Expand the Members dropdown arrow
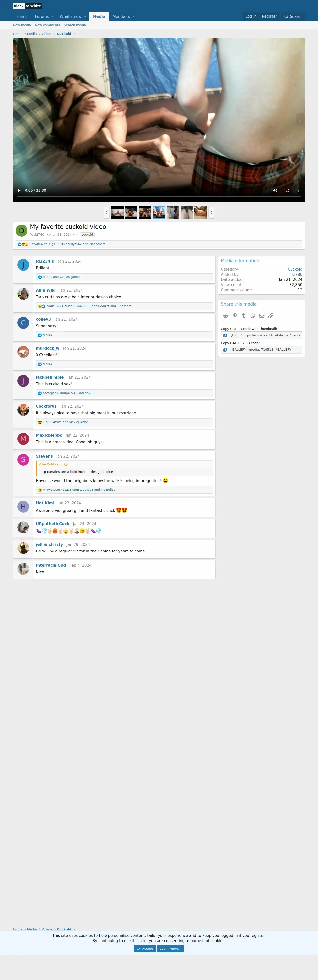The width and height of the screenshot is (318, 980). point(134,17)
